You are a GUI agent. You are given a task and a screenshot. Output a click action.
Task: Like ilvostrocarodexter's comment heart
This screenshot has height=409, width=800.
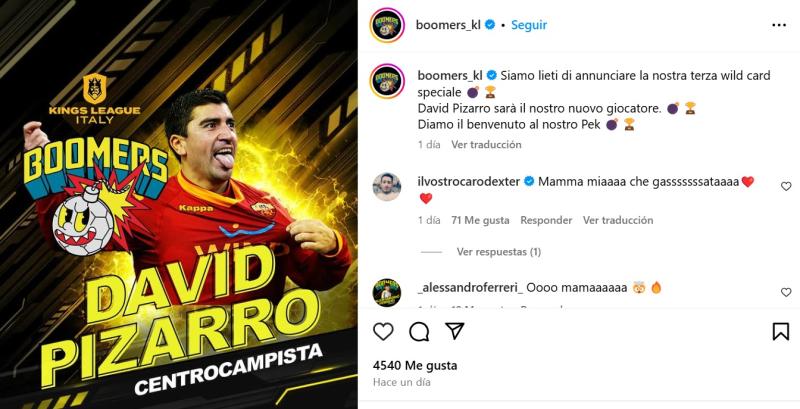(x=786, y=187)
